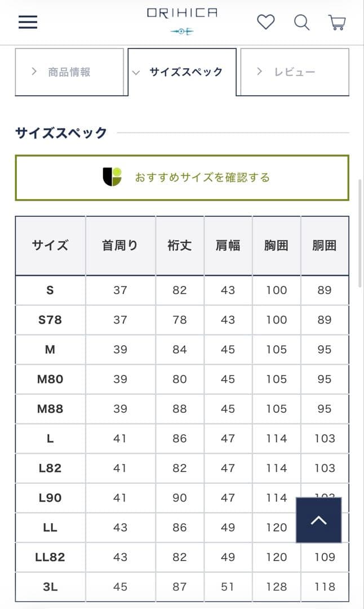Click the search magnifier icon

pos(301,23)
